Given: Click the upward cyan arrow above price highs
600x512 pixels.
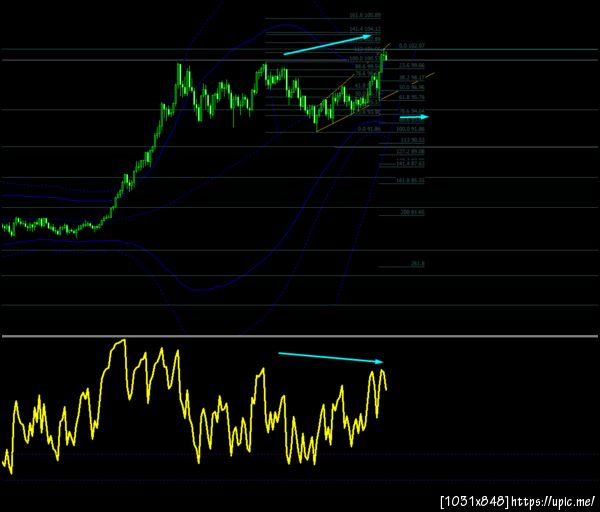Looking at the screenshot, I should tap(328, 45).
